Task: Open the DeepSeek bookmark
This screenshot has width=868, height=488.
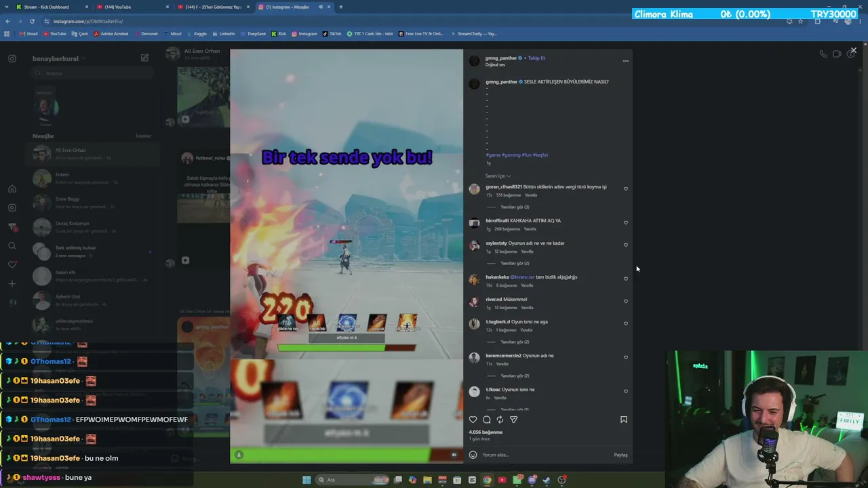Action: (253, 33)
